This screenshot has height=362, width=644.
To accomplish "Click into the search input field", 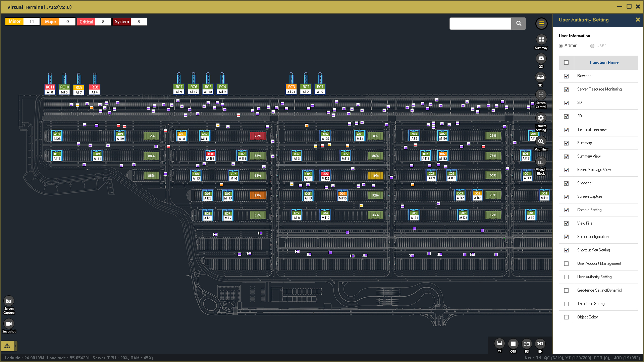I will (480, 23).
